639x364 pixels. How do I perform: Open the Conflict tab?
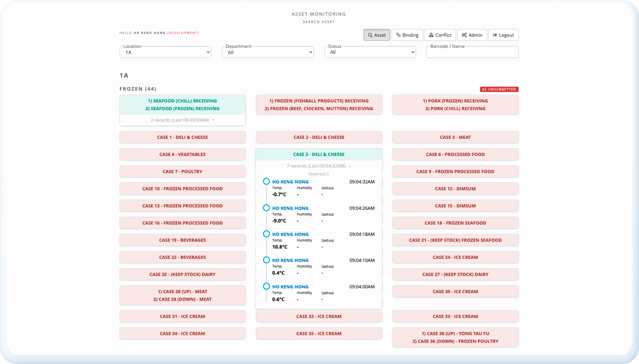[440, 35]
